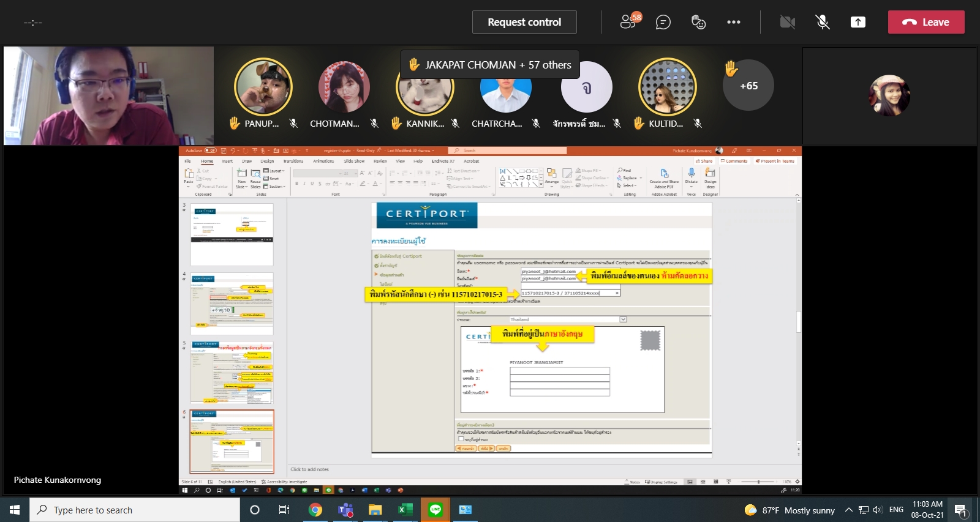This screenshot has width=980, height=522.
Task: Open the raise hand and reactions menu
Action: [698, 23]
